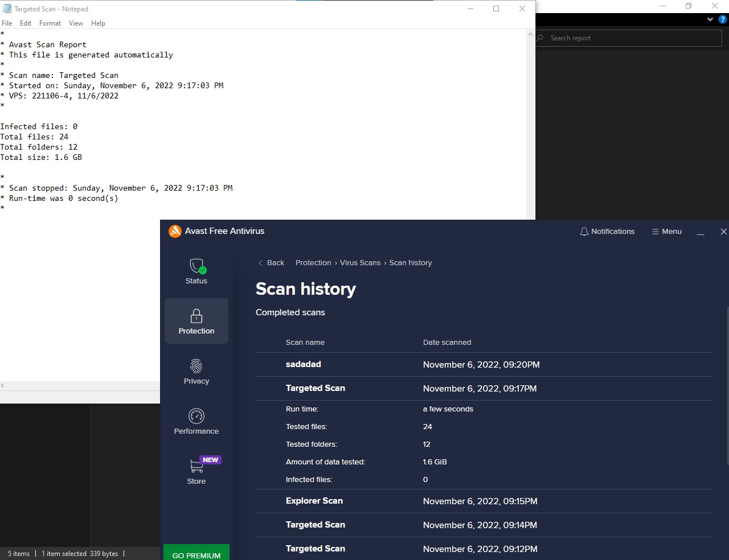
Task: Open the Edit menu in Notepad
Action: (26, 23)
